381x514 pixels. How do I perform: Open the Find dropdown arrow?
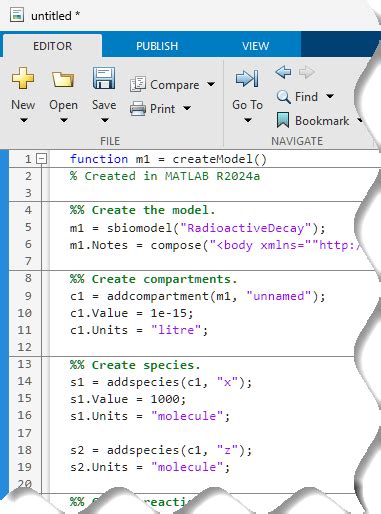[330, 96]
